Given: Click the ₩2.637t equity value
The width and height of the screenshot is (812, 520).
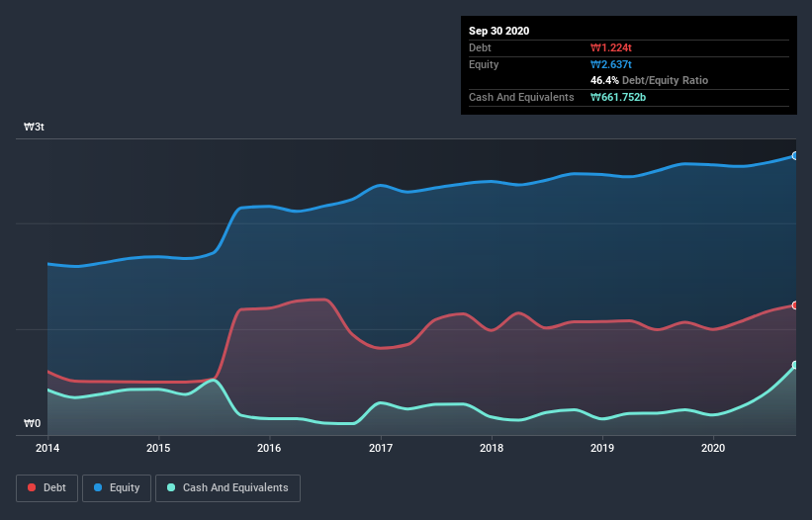Looking at the screenshot, I should tap(611, 64).
